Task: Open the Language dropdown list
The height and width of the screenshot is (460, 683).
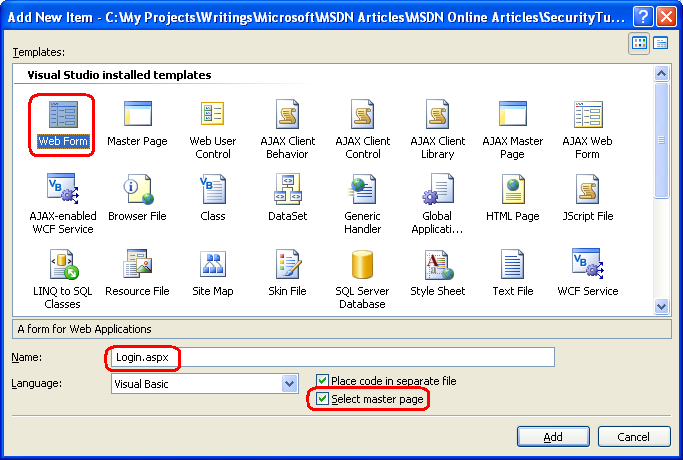Action: [x=290, y=383]
